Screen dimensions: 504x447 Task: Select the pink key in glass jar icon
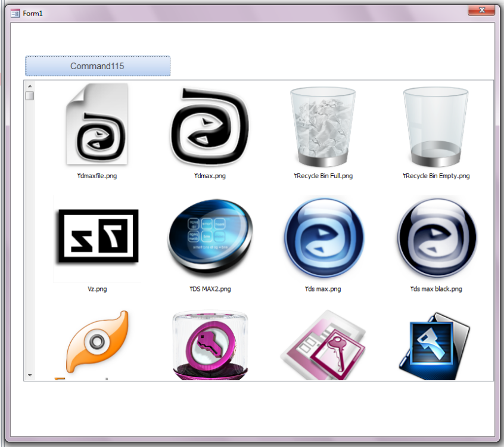click(x=209, y=344)
